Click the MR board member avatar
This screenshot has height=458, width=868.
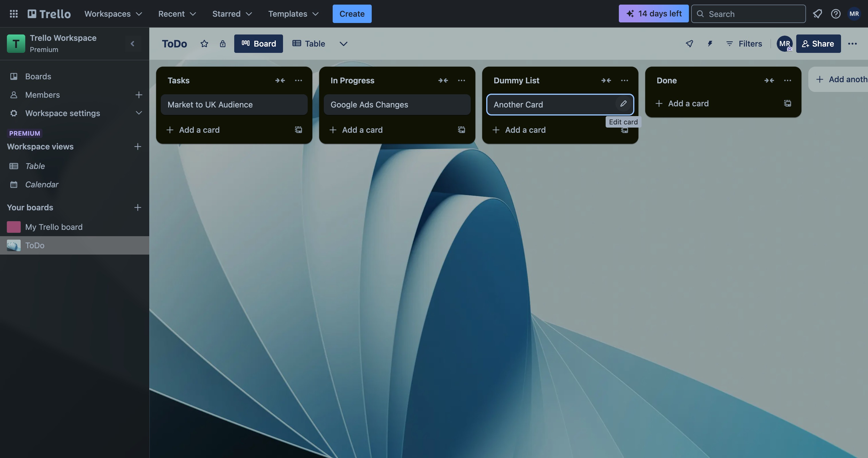click(x=784, y=44)
